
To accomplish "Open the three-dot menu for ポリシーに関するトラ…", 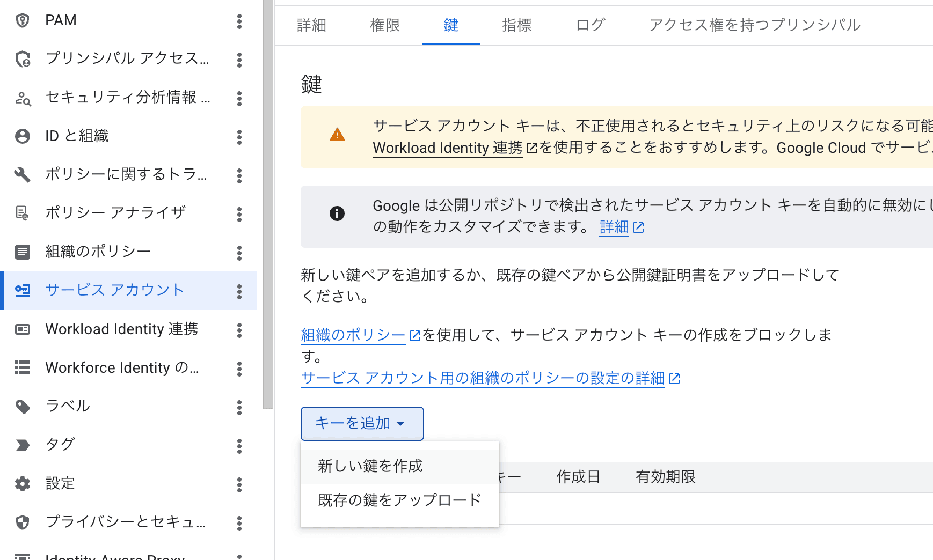I will (x=239, y=176).
